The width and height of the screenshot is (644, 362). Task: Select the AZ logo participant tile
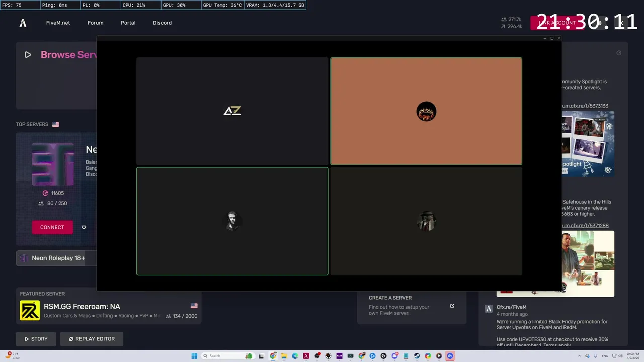[232, 111]
